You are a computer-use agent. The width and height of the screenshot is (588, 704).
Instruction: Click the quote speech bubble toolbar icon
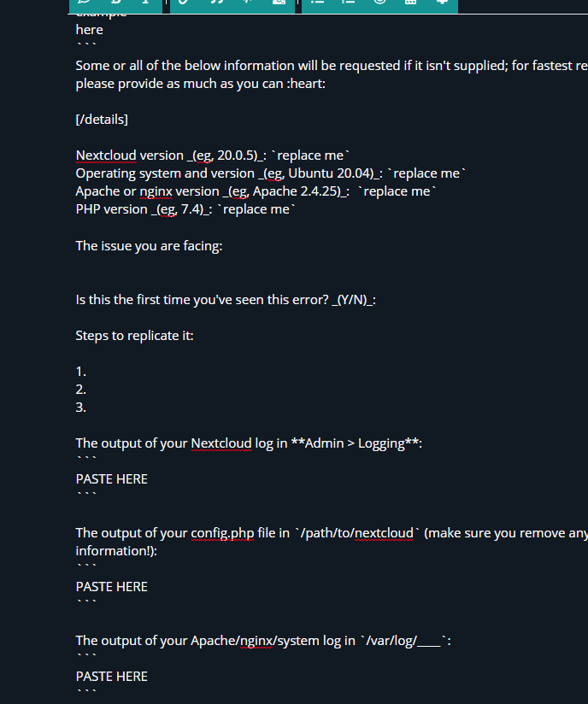point(85,2)
